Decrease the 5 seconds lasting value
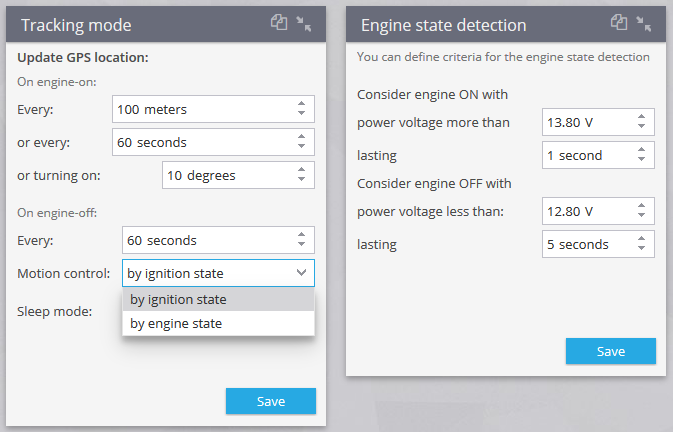The height and width of the screenshot is (432, 673). [641, 248]
